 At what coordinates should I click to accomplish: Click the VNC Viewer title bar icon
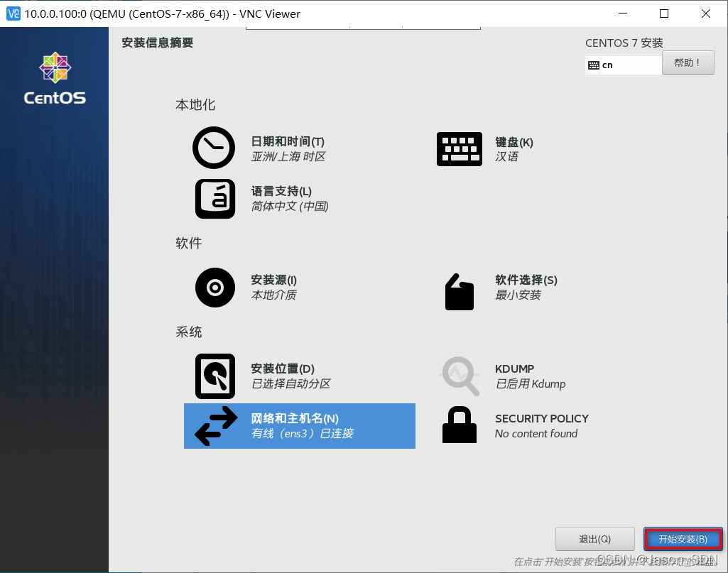13,13
